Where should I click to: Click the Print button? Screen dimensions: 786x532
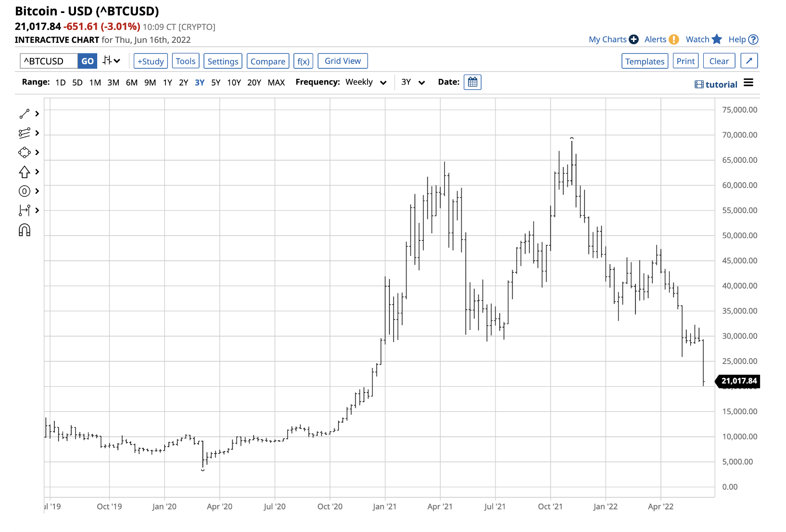(685, 61)
